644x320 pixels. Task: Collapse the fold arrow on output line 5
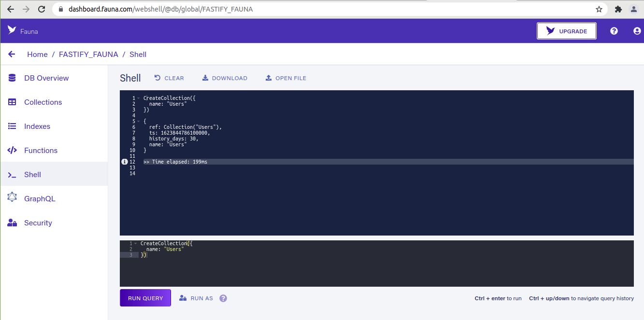click(139, 121)
